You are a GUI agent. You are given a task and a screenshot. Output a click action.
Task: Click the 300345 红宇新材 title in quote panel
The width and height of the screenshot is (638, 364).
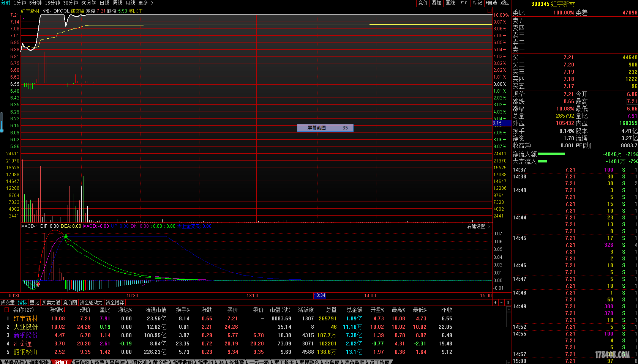(553, 4)
